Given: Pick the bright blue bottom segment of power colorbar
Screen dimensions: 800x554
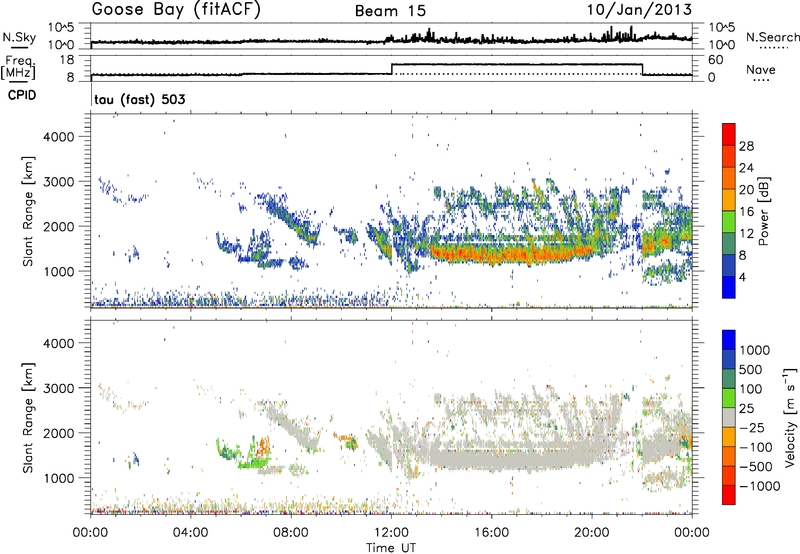Looking at the screenshot, I should pos(729,287).
